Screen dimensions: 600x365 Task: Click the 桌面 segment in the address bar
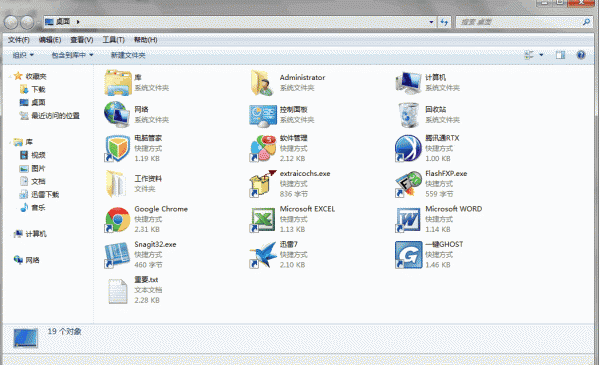(x=63, y=22)
